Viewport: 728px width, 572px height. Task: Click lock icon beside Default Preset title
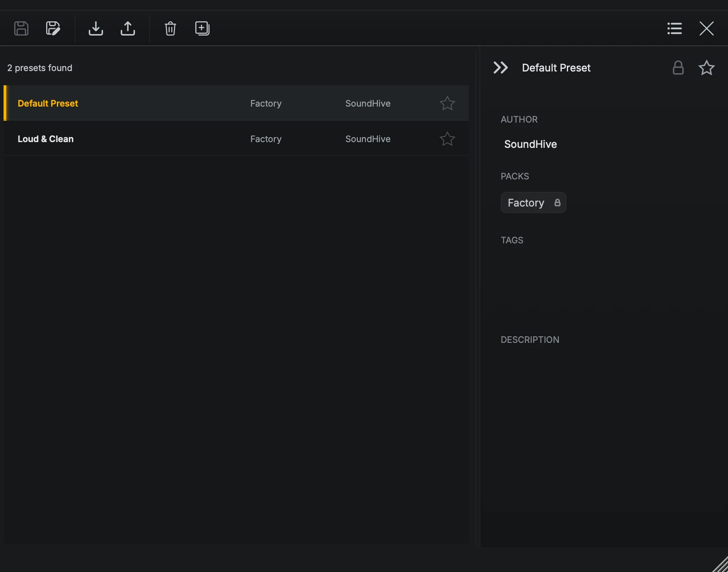pyautogui.click(x=678, y=68)
